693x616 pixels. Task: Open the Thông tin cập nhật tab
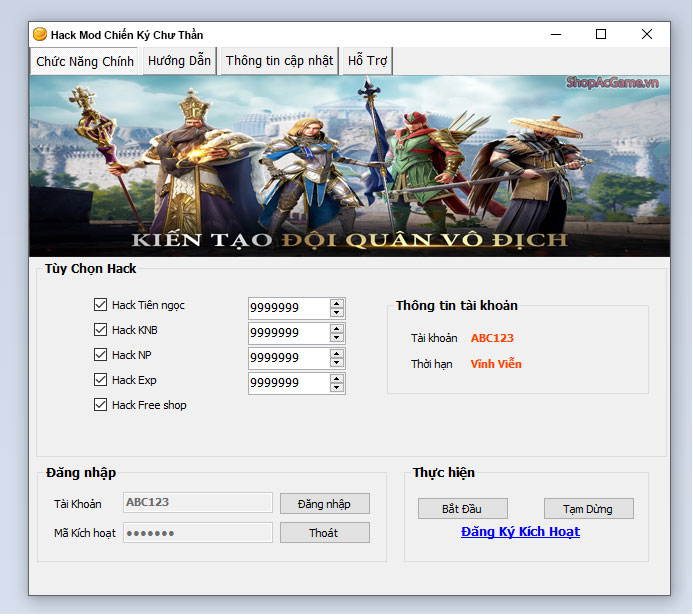pyautogui.click(x=279, y=61)
